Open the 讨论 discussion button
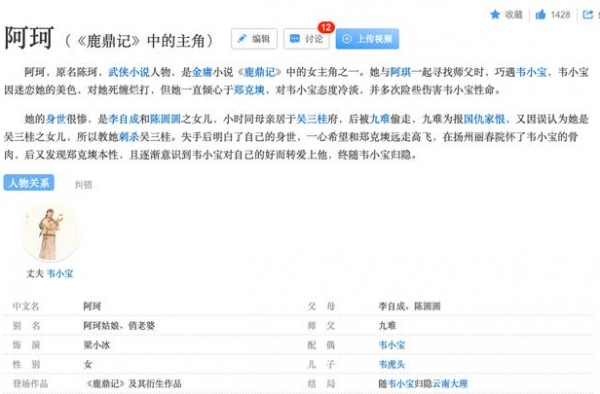This screenshot has width=600, height=394. 306,39
